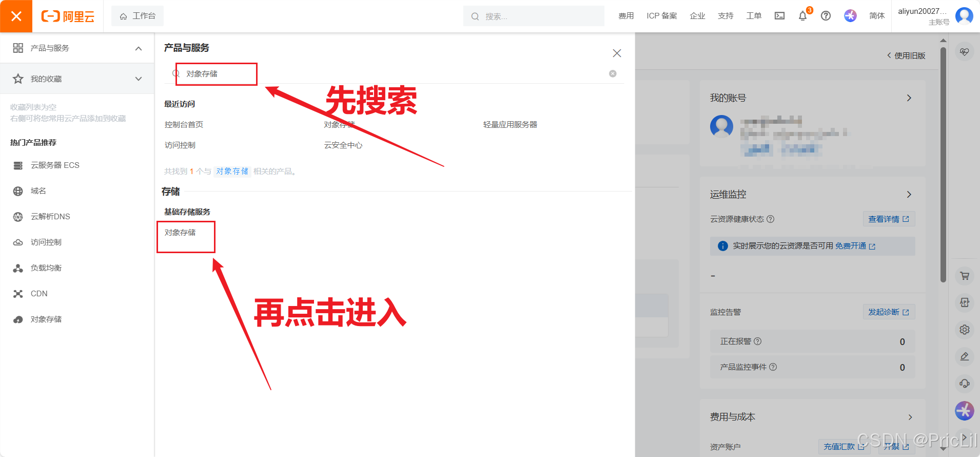Screen dimensions: 980x457
Task: Open settings gear icon in right toolbar
Action: tap(965, 330)
